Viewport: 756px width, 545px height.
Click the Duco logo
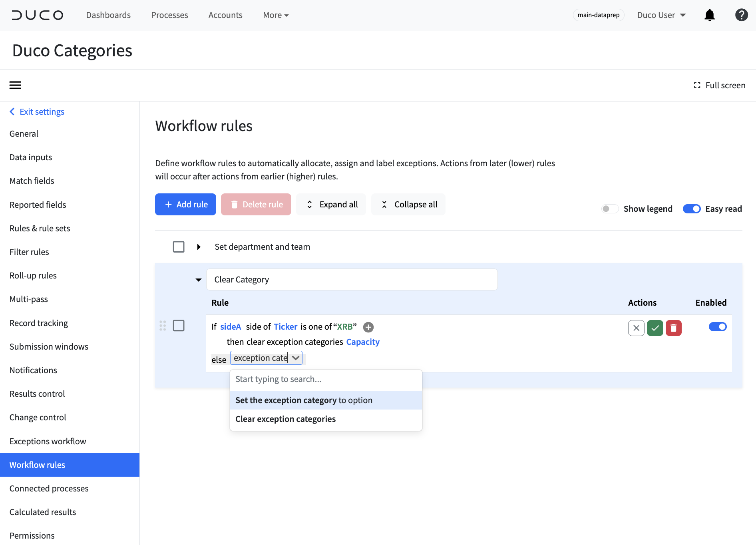point(38,15)
